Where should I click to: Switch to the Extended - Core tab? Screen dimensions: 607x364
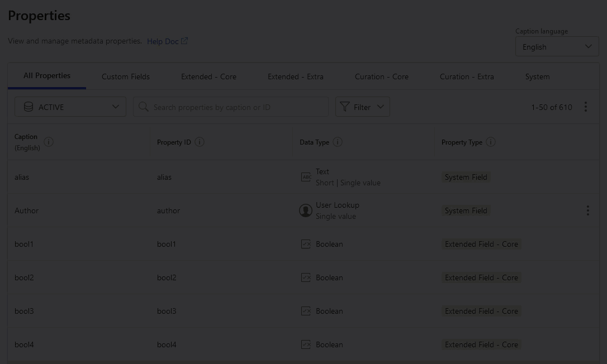pyautogui.click(x=208, y=76)
